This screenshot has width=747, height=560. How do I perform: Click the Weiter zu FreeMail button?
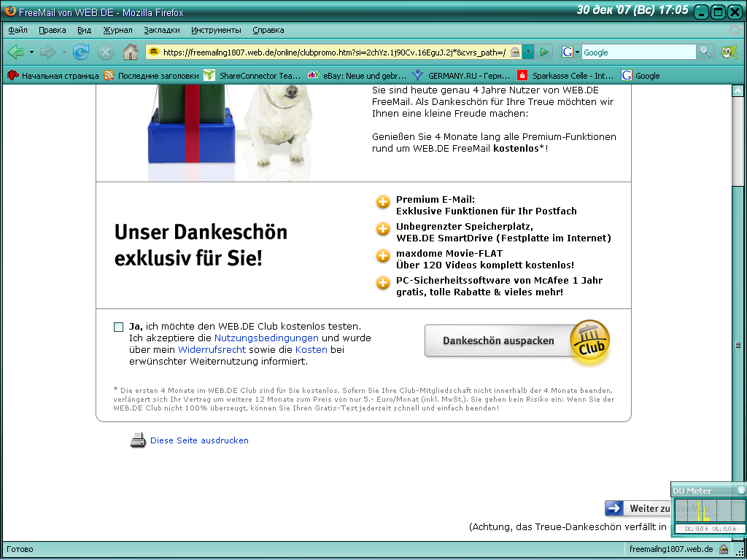click(638, 508)
